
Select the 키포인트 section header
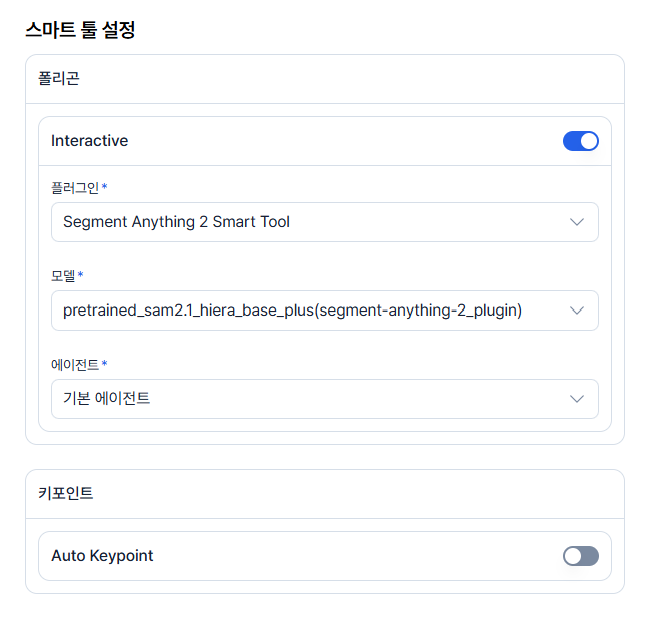pyautogui.click(x=66, y=493)
